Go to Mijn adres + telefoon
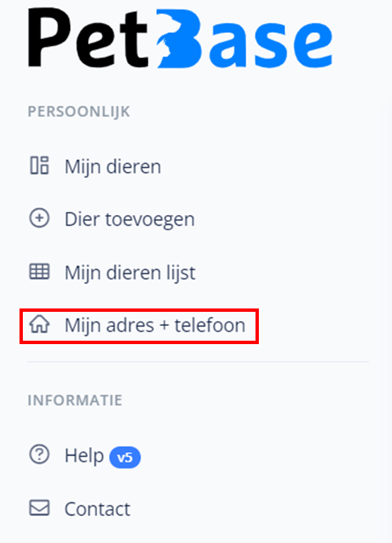The height and width of the screenshot is (543, 392). coord(155,326)
